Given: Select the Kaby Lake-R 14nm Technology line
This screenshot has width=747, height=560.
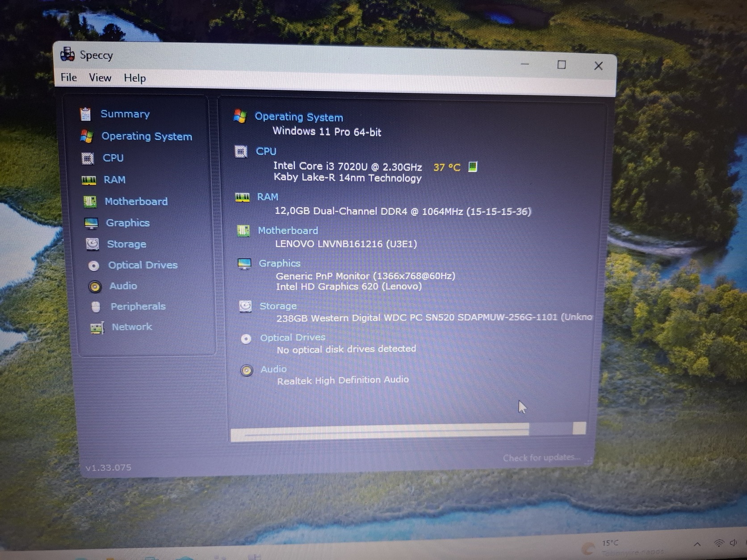Looking at the screenshot, I should [x=348, y=178].
